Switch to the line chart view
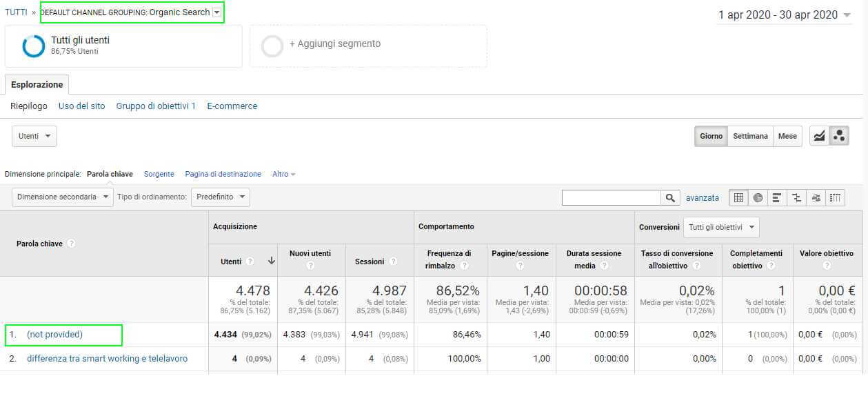The width and height of the screenshot is (868, 414). (x=819, y=136)
